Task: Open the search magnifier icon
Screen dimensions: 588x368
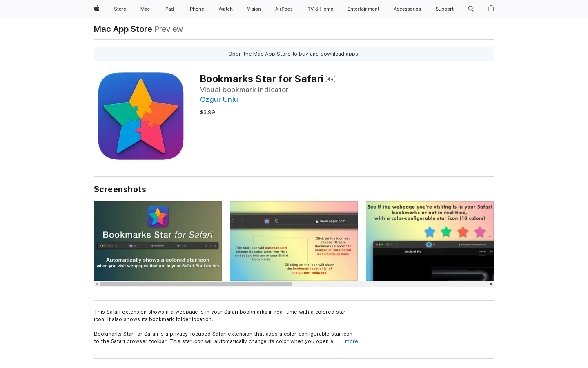Action: coord(471,9)
